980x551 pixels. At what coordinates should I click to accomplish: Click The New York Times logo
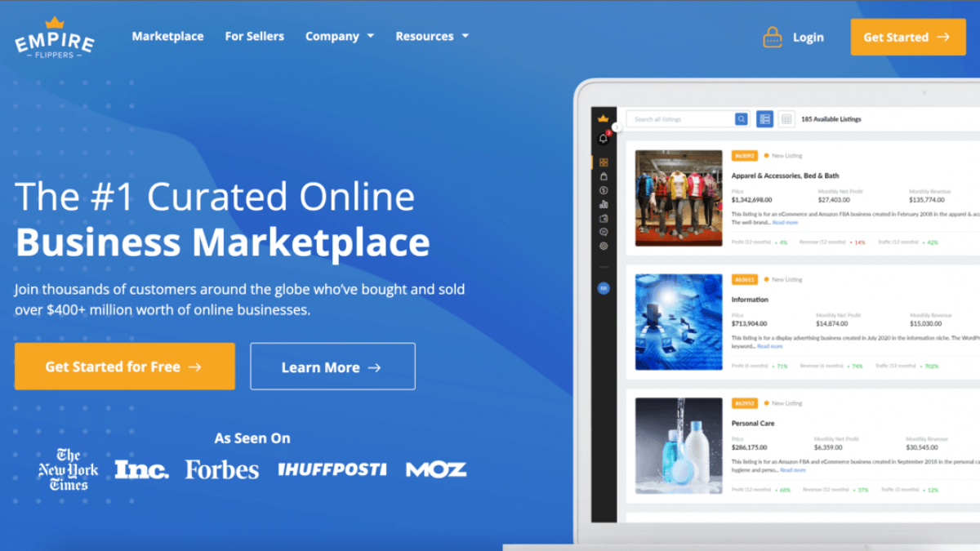coord(69,469)
